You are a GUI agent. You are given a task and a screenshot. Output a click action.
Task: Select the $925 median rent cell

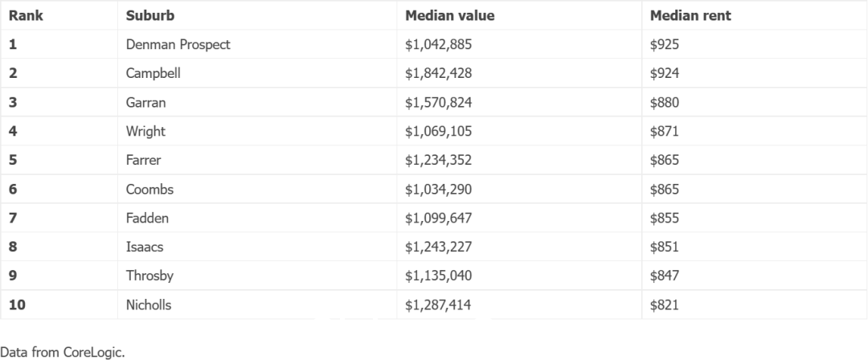(755, 44)
